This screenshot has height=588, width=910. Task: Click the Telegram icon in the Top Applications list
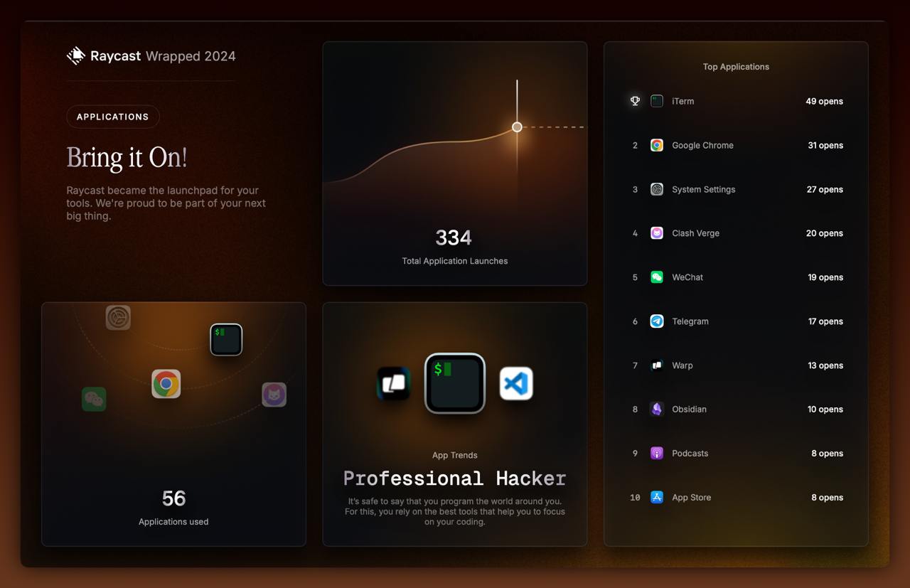657,321
